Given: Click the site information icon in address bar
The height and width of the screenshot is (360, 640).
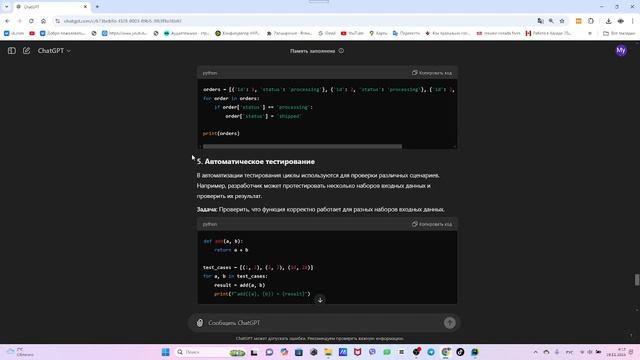Looking at the screenshot, I should [x=58, y=21].
